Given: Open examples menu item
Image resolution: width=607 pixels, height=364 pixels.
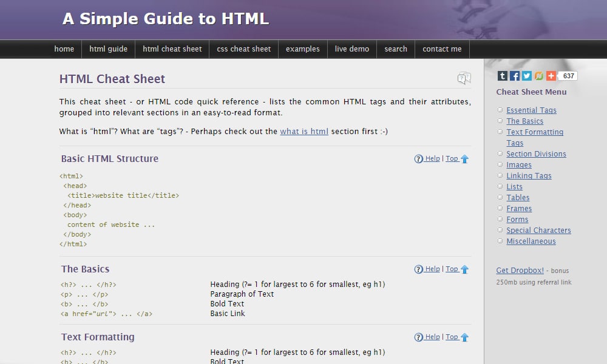Looking at the screenshot, I should tap(303, 49).
